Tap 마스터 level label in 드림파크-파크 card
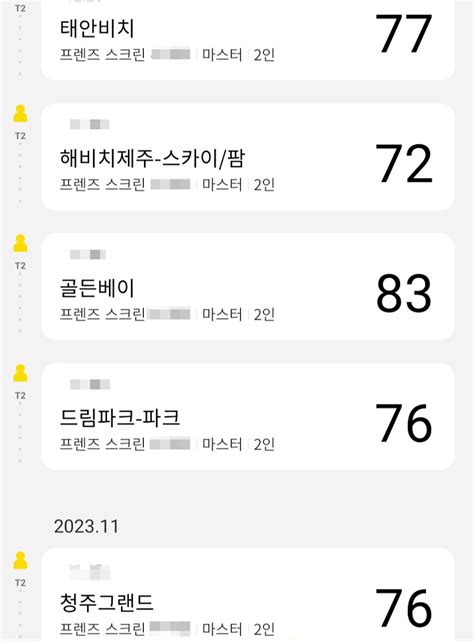Viewport: 474px width, 641px height. point(222,444)
